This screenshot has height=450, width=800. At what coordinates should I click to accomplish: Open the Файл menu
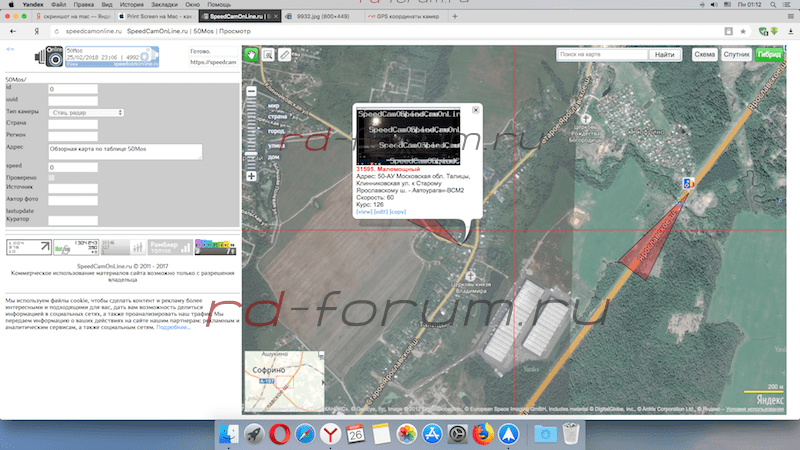pos(59,5)
